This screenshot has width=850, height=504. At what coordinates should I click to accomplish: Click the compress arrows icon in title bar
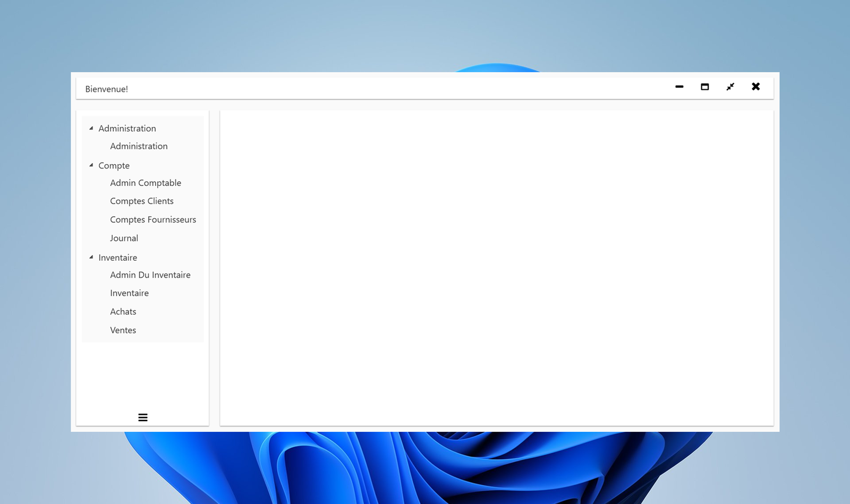point(730,87)
